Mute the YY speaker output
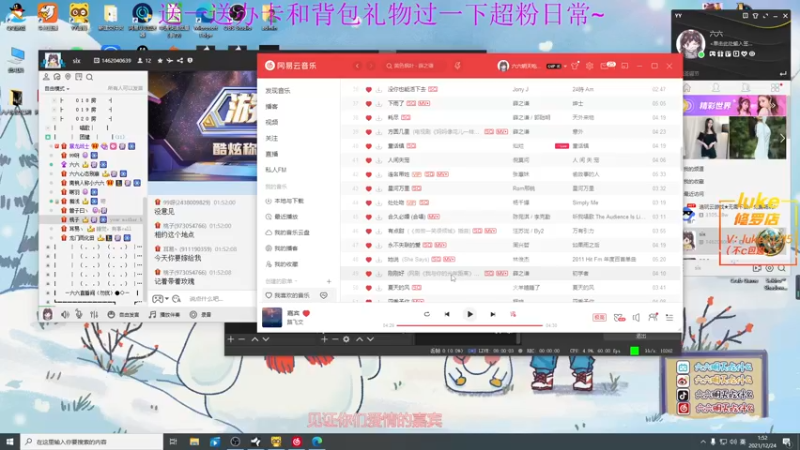Image resolution: width=800 pixels, height=450 pixels. coord(65,315)
